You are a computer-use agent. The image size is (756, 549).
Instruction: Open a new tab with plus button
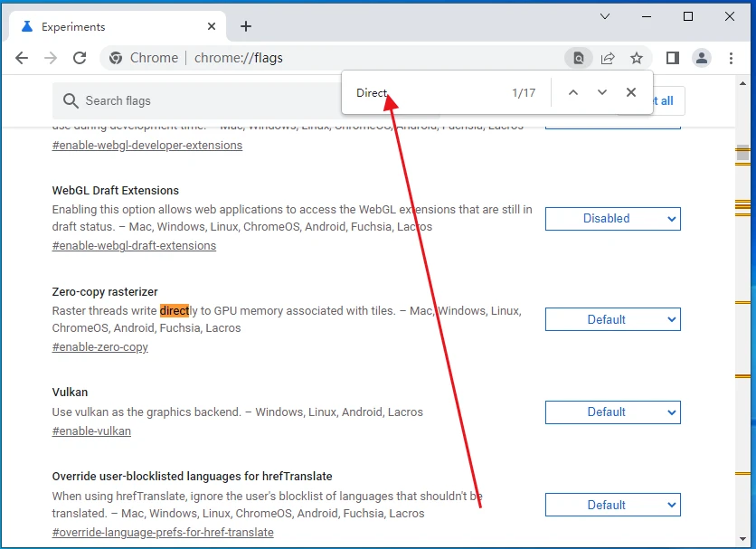(246, 26)
